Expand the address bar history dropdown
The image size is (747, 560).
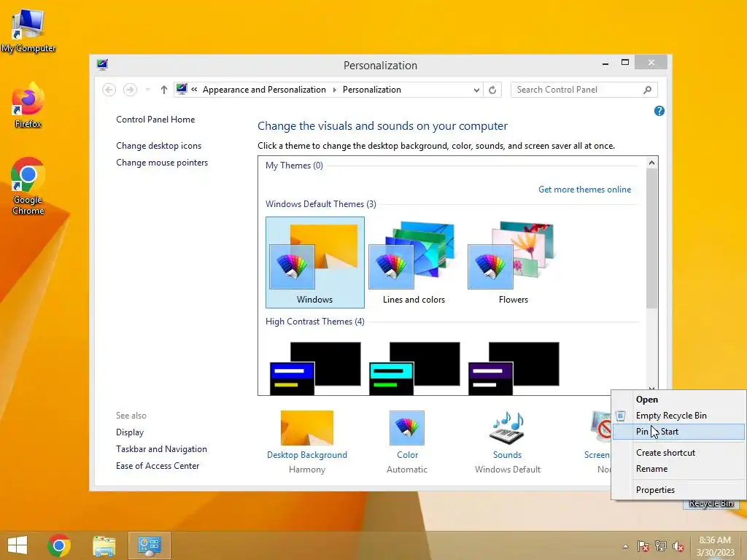tap(476, 90)
